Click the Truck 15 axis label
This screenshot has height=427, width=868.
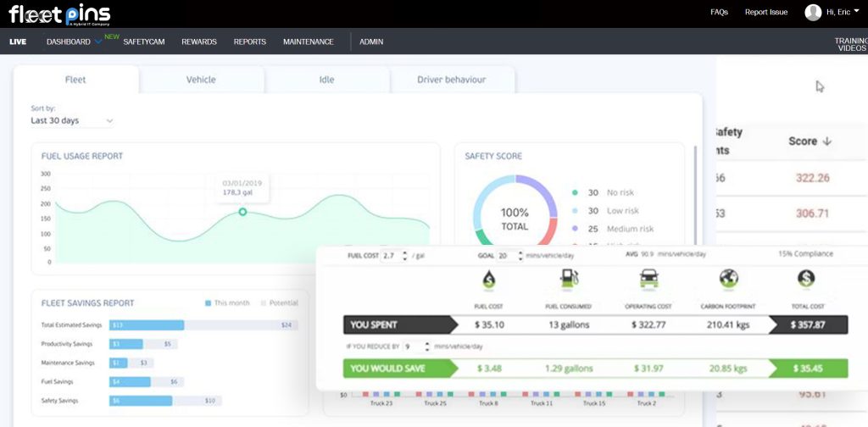click(594, 404)
